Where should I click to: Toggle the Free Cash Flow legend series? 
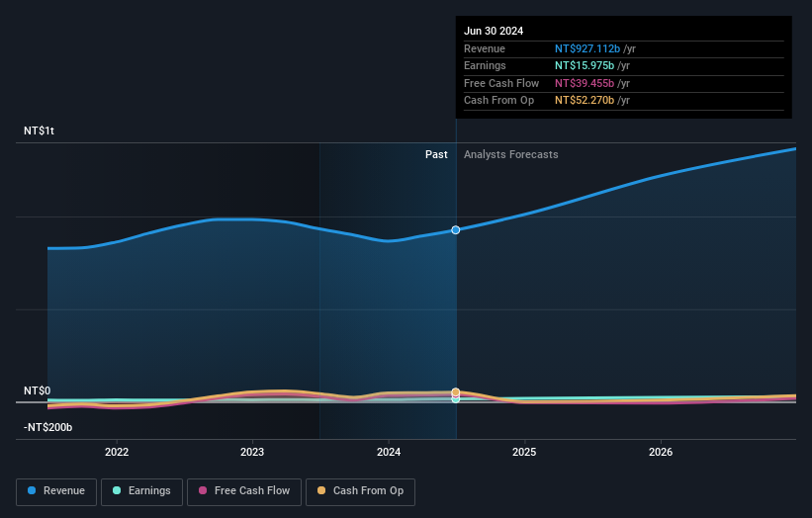(244, 491)
